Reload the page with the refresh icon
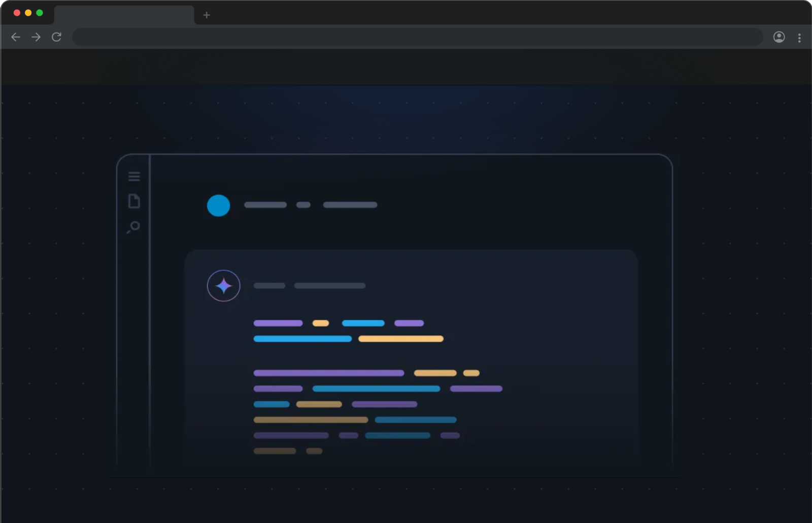This screenshot has height=523, width=812. [56, 37]
